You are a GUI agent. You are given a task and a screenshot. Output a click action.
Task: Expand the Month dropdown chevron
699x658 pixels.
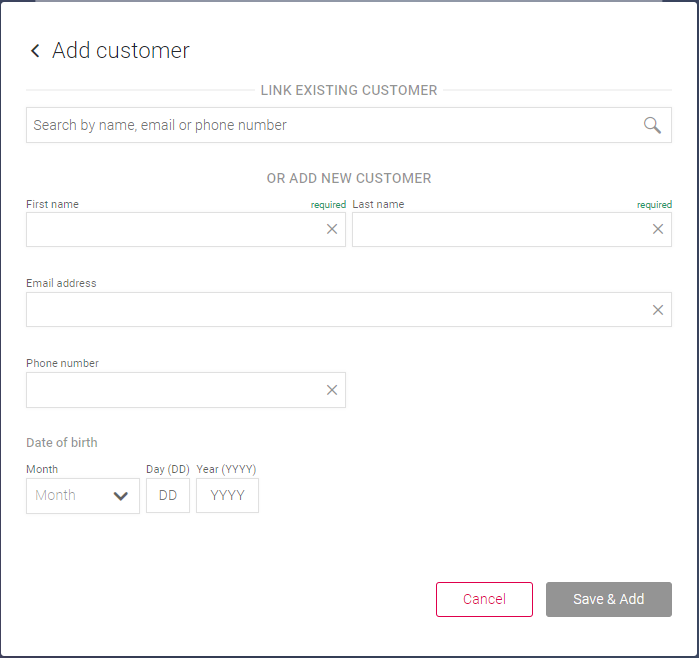120,496
